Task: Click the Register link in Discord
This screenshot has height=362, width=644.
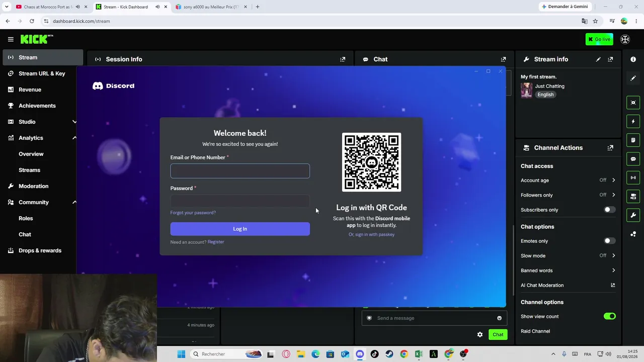Action: click(216, 242)
